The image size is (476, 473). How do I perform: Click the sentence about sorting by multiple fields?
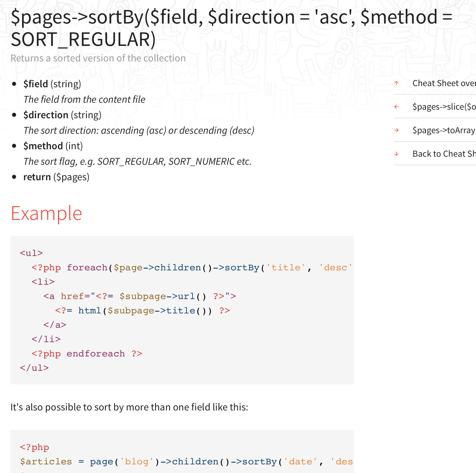129,407
